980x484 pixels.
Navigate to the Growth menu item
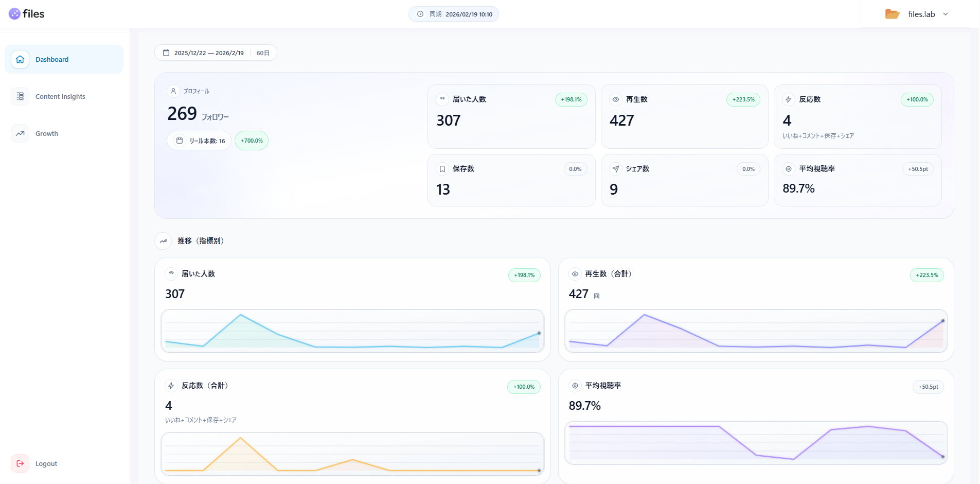(47, 133)
